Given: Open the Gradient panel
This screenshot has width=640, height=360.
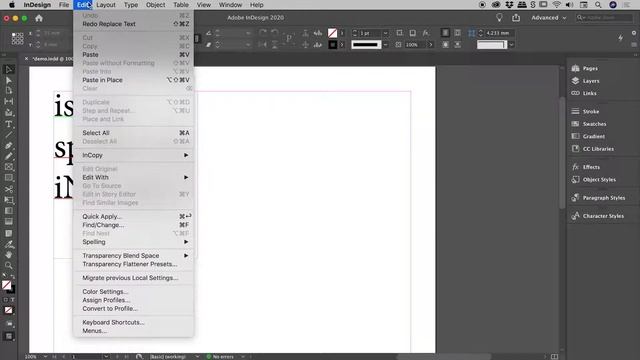Looking at the screenshot, I should click(x=588, y=136).
